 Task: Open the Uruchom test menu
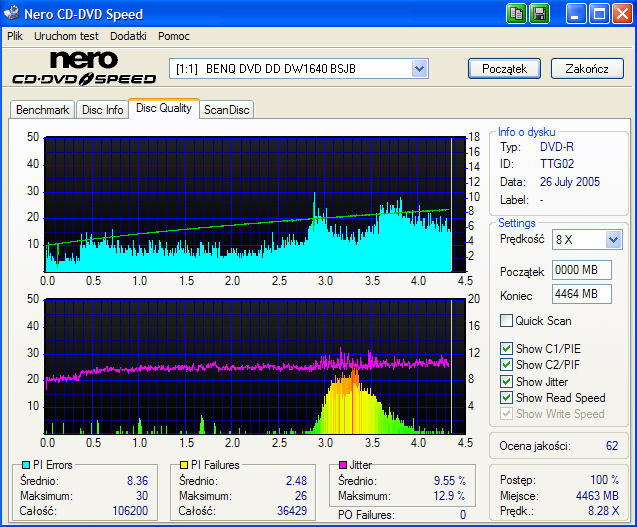point(66,36)
